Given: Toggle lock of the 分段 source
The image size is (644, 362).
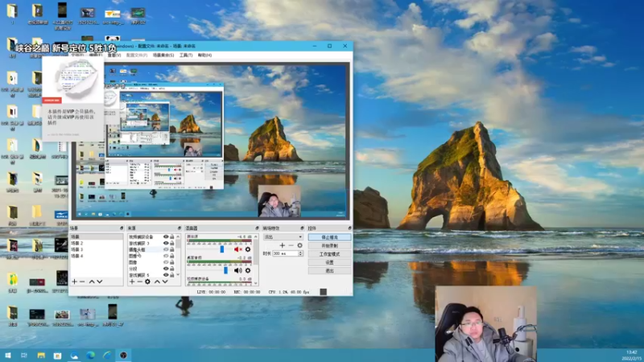Looking at the screenshot, I should 172,269.
